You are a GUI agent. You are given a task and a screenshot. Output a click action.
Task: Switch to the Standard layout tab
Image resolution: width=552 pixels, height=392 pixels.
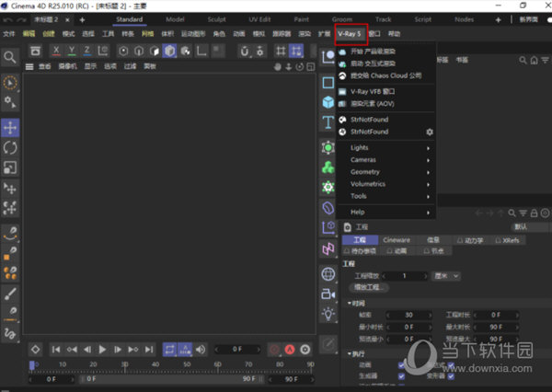point(129,19)
